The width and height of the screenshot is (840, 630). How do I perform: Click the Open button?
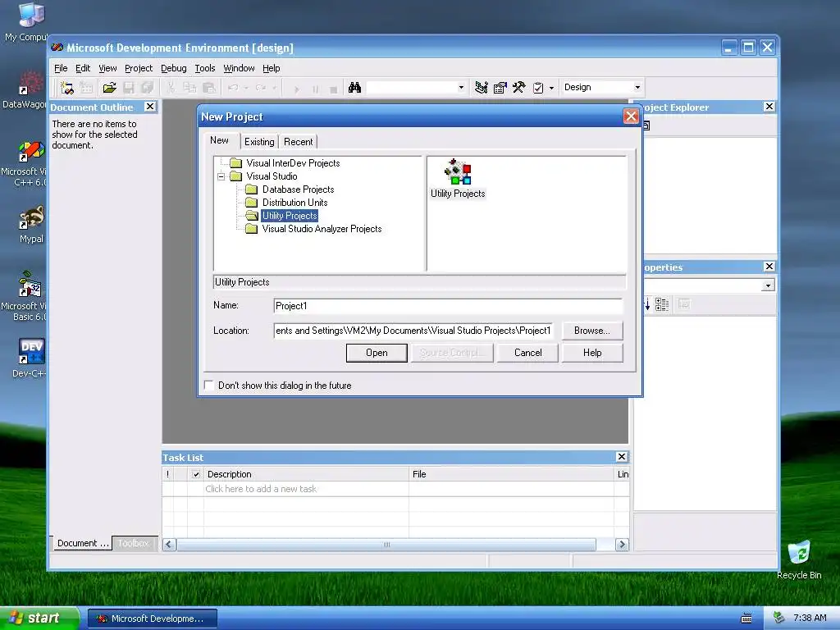point(377,353)
